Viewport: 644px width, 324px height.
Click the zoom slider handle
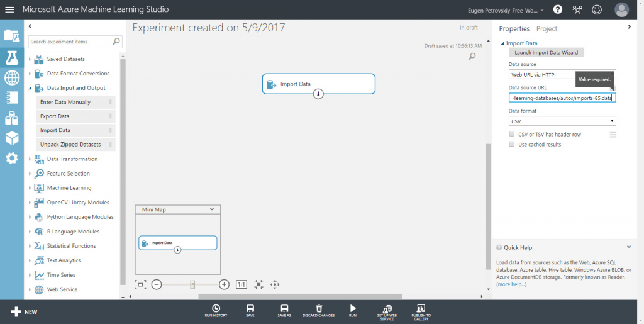pyautogui.click(x=192, y=284)
